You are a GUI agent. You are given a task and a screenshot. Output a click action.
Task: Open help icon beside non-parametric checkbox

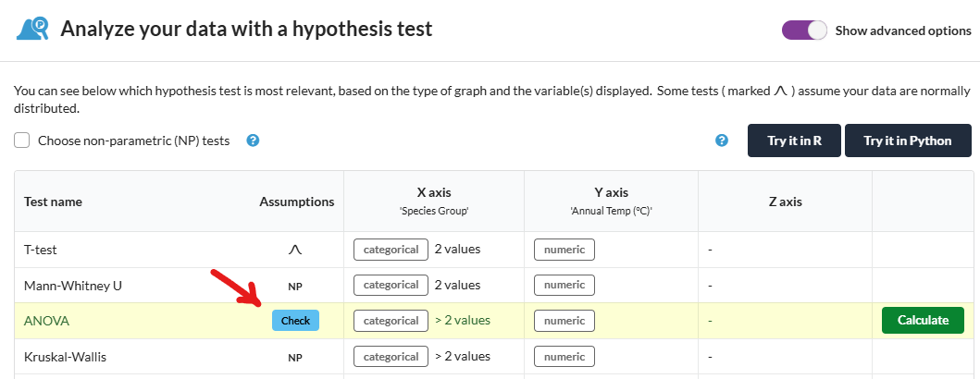click(253, 141)
